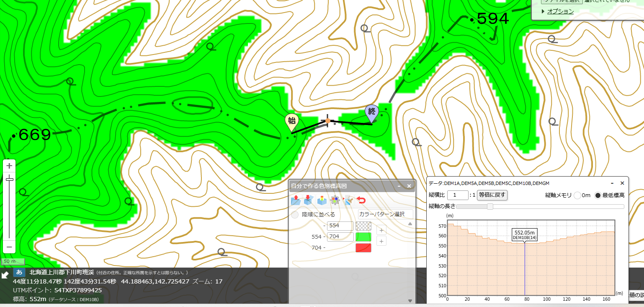This screenshot has height=307, width=644.
Task: Click the paintbrush apply-colors icon
Action: click(348, 200)
